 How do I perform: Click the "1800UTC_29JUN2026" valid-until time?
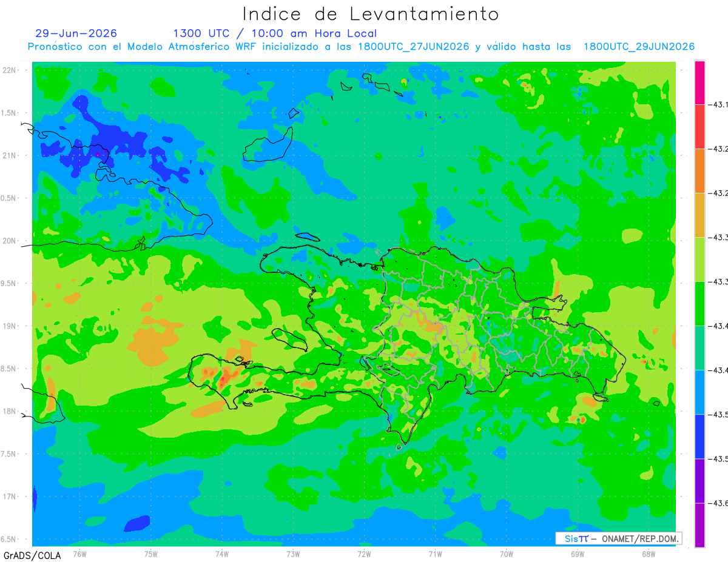pos(639,47)
